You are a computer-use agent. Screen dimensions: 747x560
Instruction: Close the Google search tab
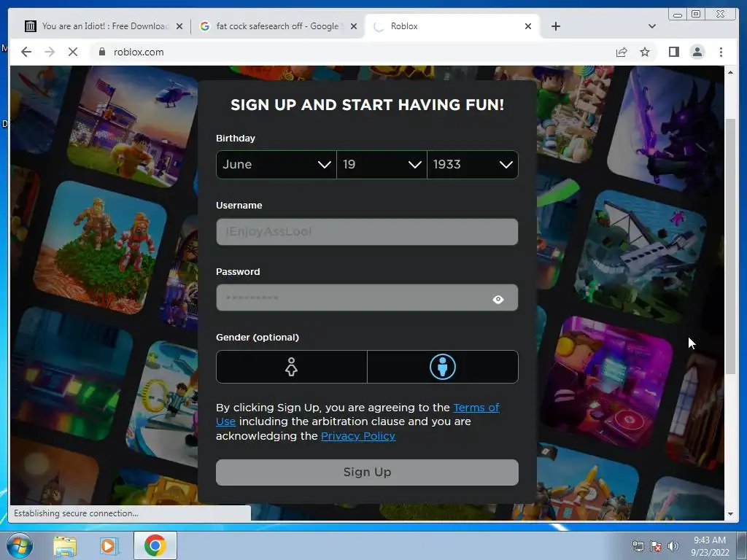(x=354, y=26)
